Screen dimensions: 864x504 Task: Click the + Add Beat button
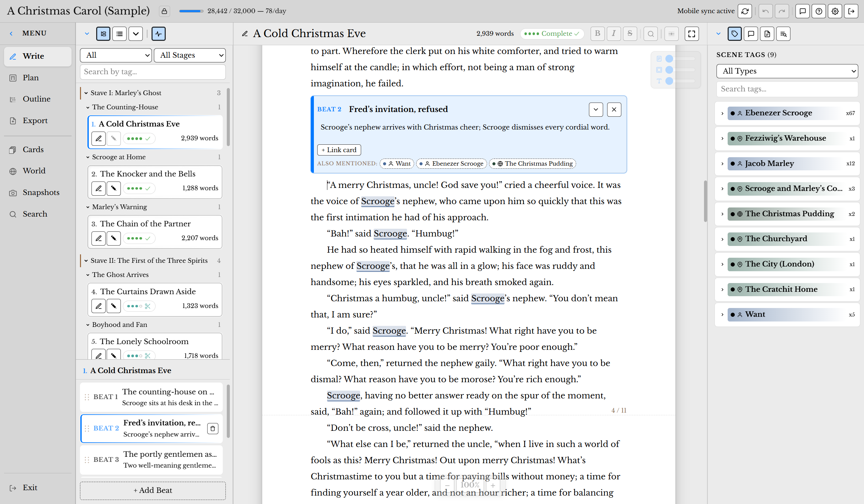(153, 490)
